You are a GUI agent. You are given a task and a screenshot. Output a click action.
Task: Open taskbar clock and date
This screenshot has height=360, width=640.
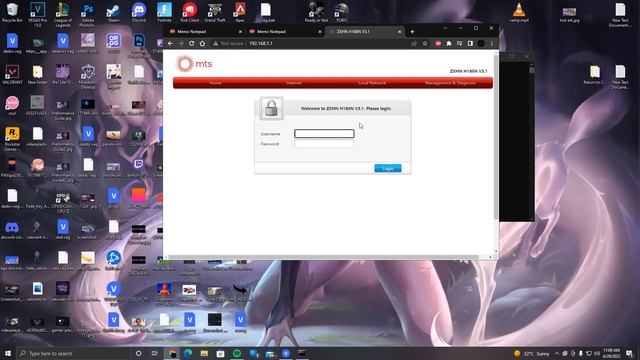[x=611, y=353]
